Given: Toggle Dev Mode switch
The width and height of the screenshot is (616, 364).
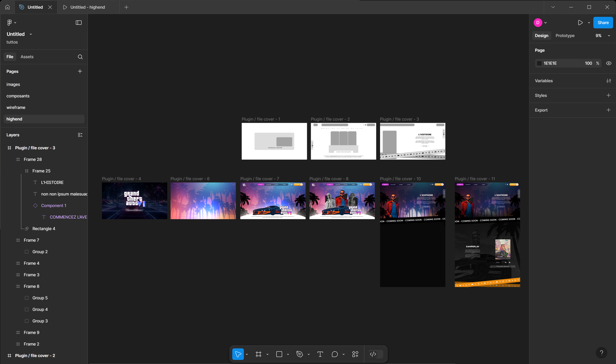Looking at the screenshot, I should (x=376, y=354).
